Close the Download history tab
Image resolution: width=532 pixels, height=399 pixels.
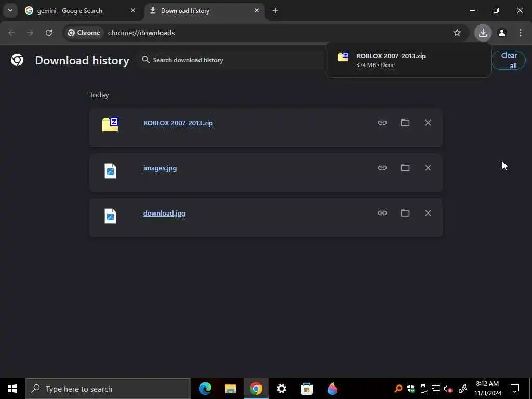[257, 10]
